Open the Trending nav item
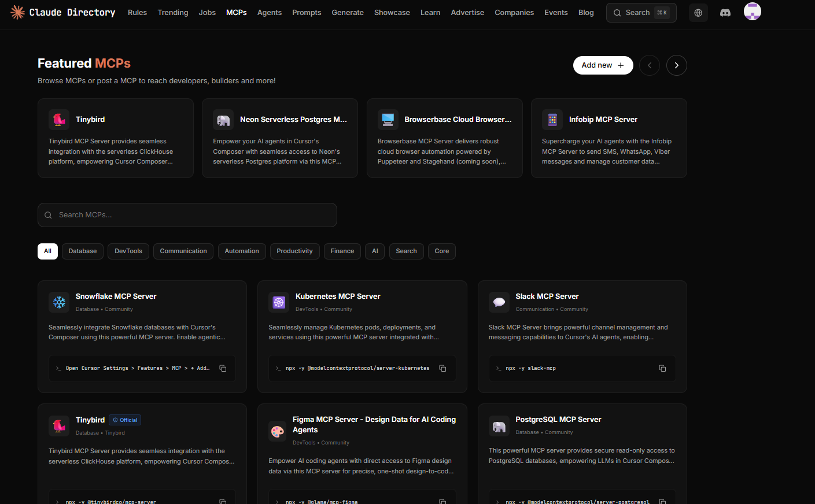The width and height of the screenshot is (815, 504). pyautogui.click(x=173, y=13)
